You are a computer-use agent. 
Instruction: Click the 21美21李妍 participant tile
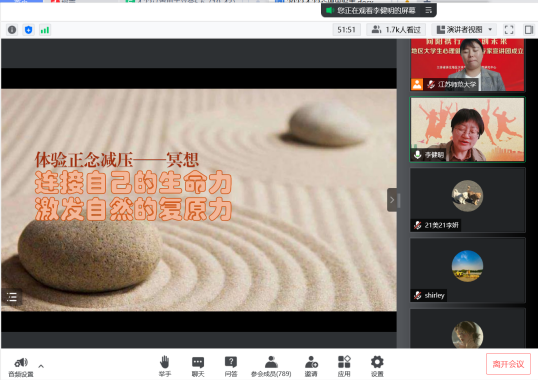click(x=467, y=200)
